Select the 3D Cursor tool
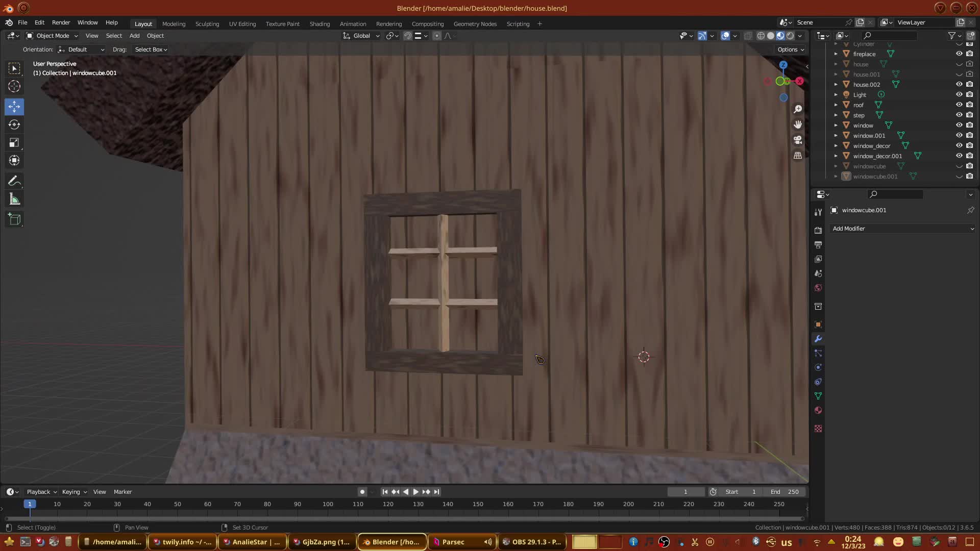Image resolution: width=980 pixels, height=551 pixels. coord(14,86)
